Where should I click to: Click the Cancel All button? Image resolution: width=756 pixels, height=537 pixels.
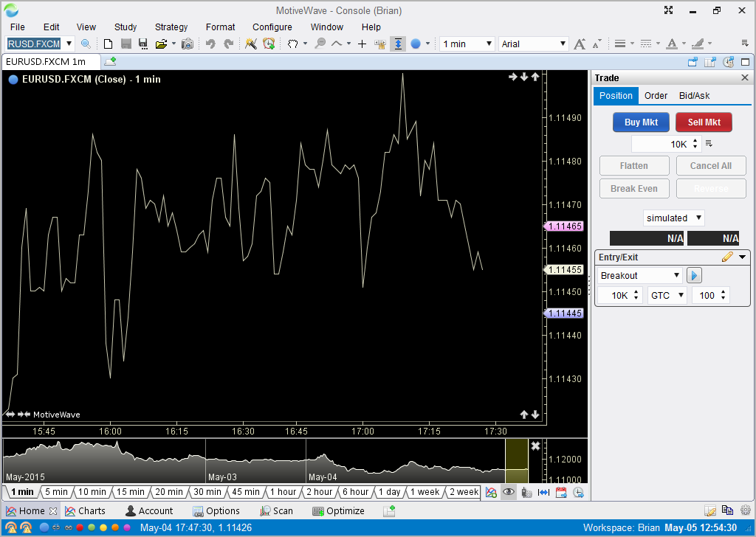pos(711,166)
